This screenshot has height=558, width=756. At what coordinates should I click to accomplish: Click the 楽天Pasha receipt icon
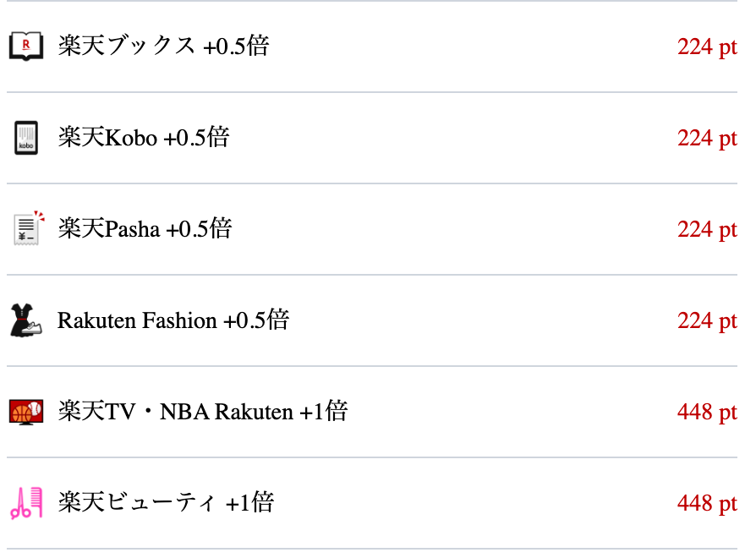pos(29,228)
